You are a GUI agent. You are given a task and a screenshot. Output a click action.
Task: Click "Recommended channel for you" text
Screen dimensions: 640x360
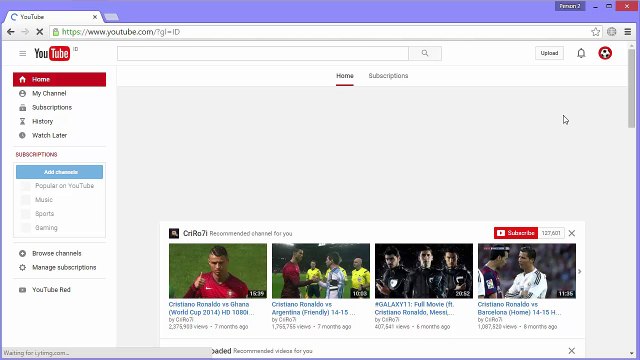pos(251,234)
